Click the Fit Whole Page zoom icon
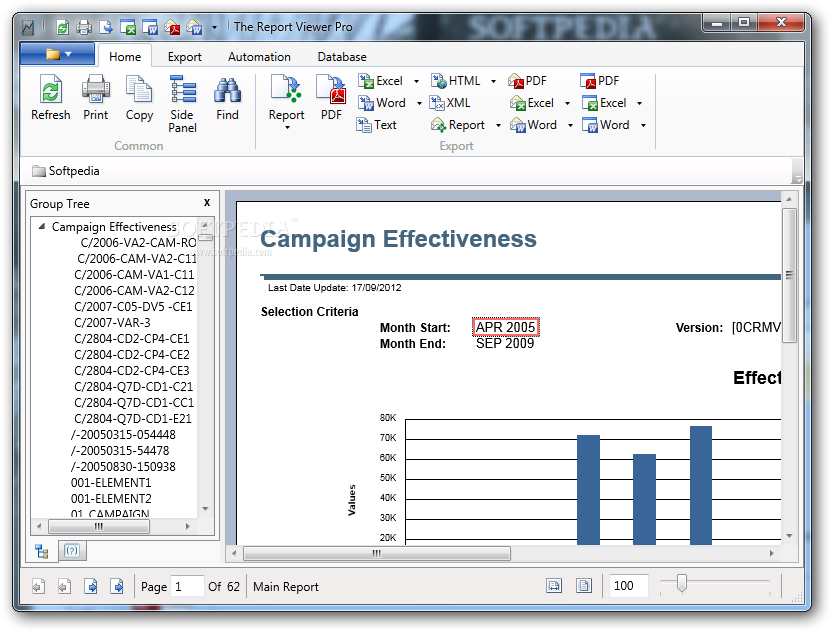This screenshot has width=832, height=632. point(584,586)
